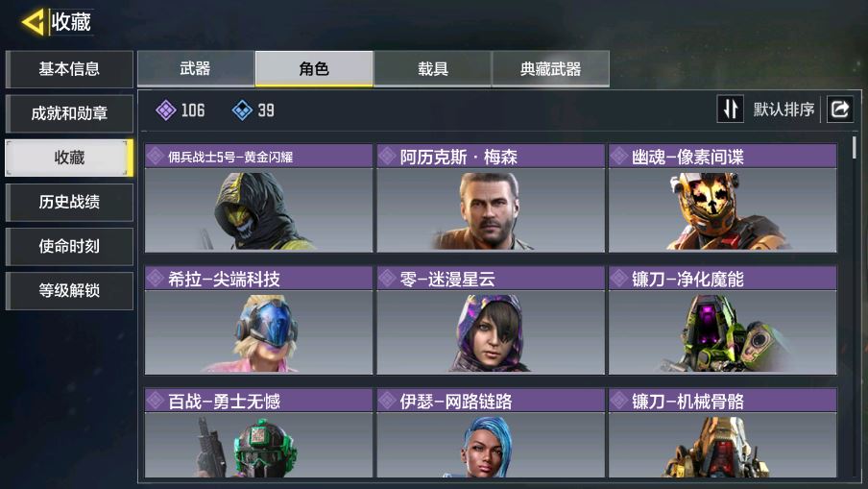This screenshot has height=489, width=868.
Task: Click the purple diamond 106 count icon
Action: coord(165,110)
